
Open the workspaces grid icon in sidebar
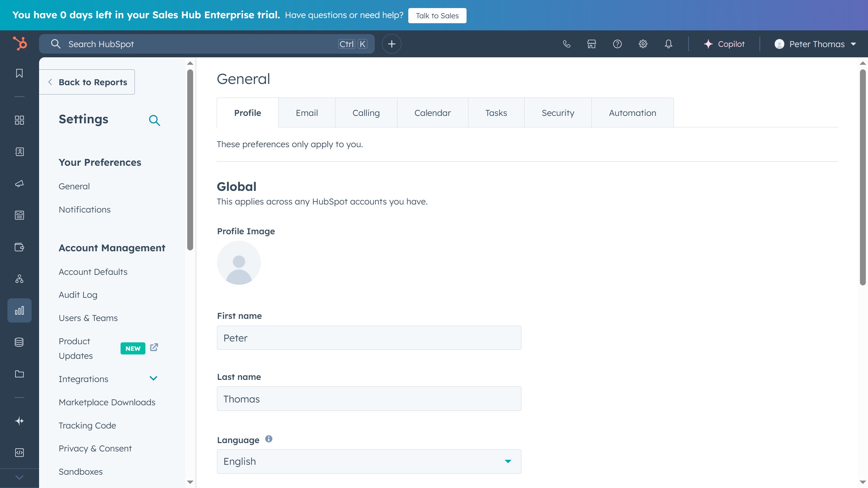(19, 120)
